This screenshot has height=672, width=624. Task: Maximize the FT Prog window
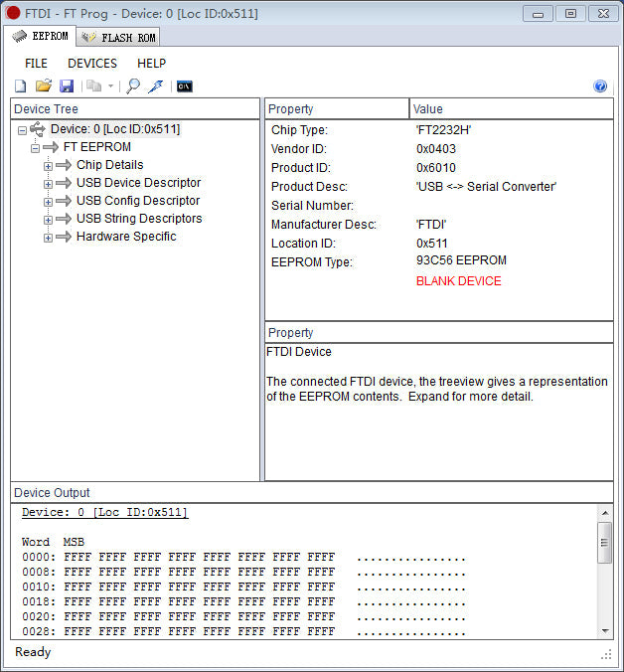coord(570,14)
